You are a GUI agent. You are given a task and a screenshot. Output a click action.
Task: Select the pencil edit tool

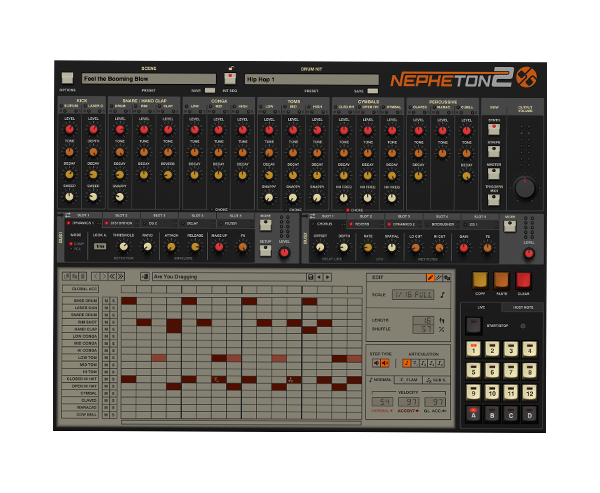click(430, 278)
